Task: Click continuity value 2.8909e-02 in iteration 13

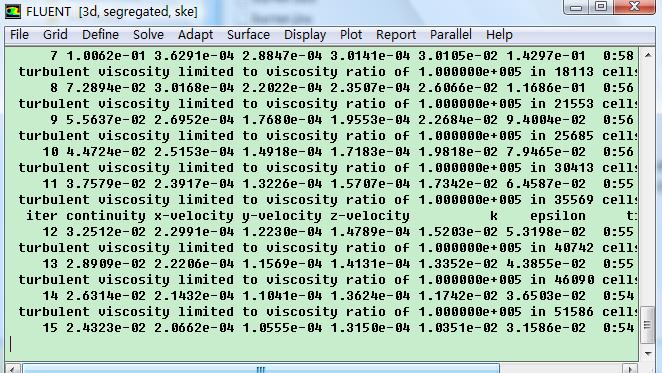Action: pos(106,264)
